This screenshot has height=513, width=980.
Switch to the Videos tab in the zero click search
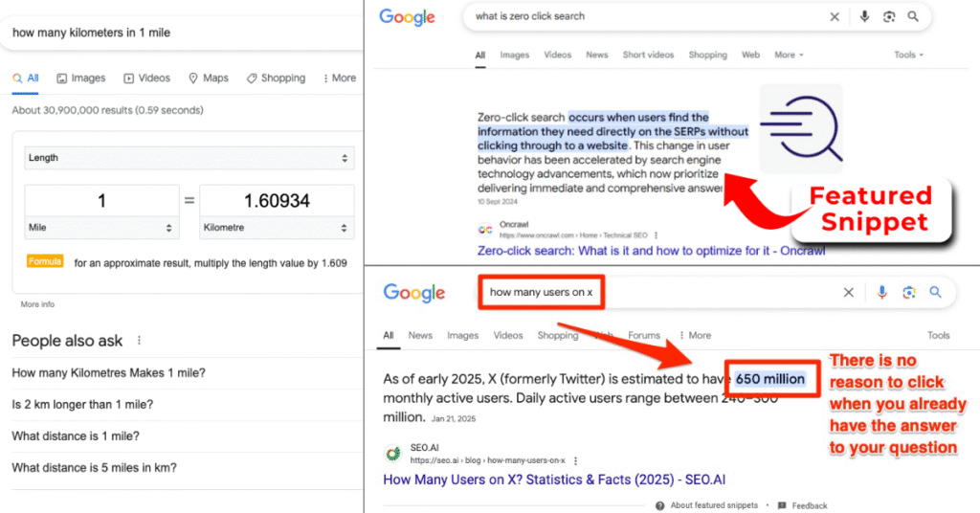pos(558,55)
